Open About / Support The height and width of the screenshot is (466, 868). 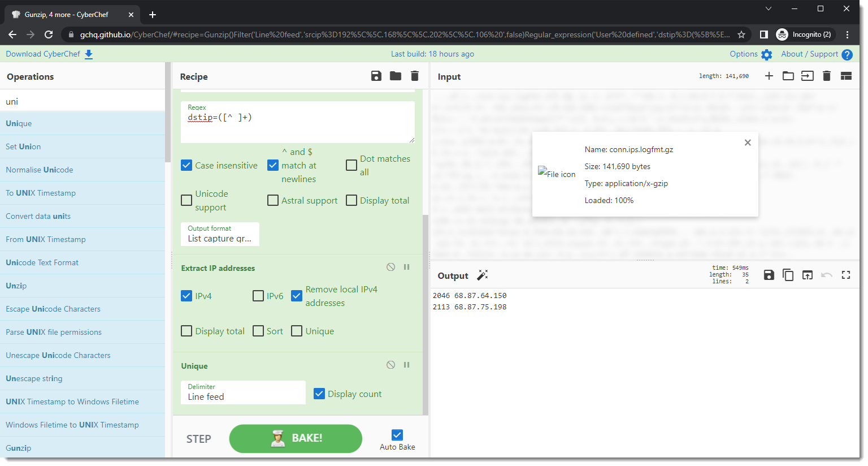pos(816,54)
